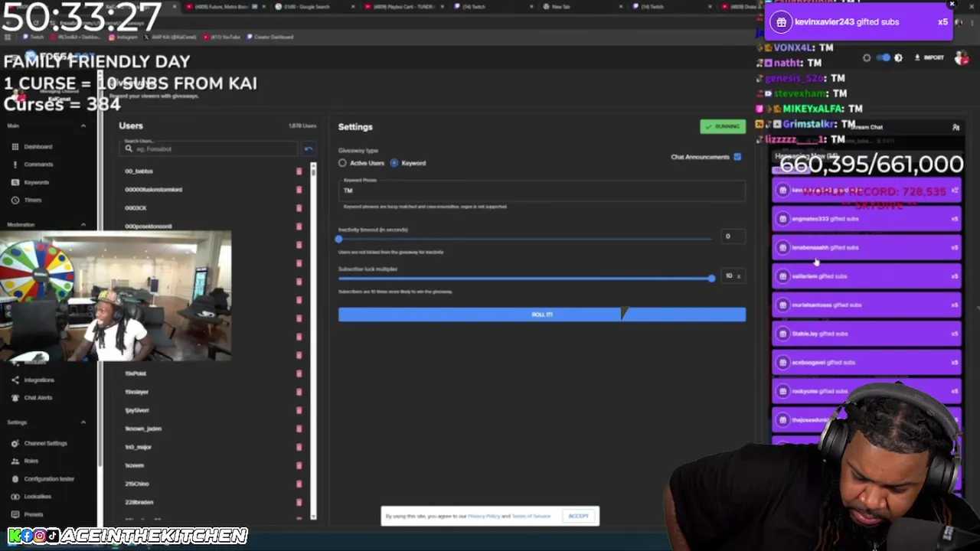Click the Inactivity timeout slider handle
The height and width of the screenshot is (551, 980).
pos(338,239)
